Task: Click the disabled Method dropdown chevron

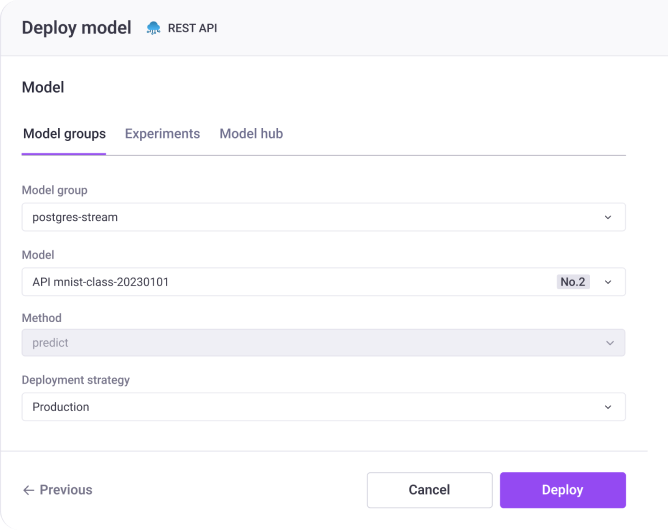Action: point(610,343)
